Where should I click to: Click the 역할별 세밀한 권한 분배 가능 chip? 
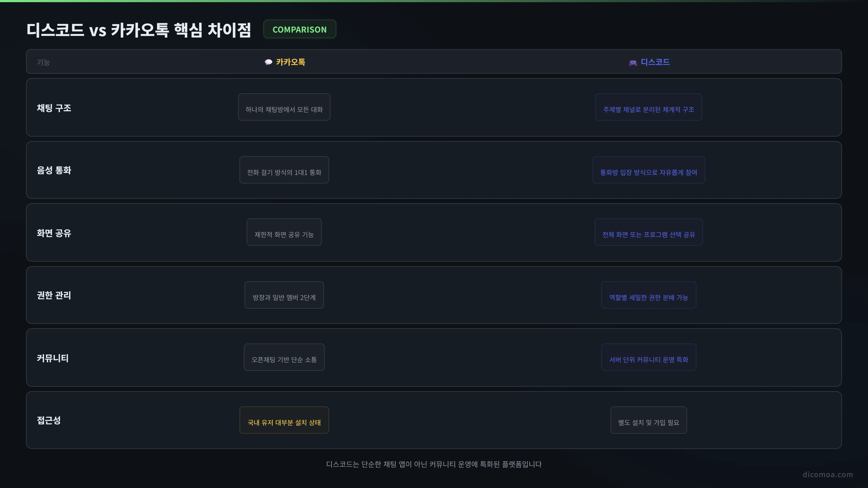pyautogui.click(x=649, y=295)
